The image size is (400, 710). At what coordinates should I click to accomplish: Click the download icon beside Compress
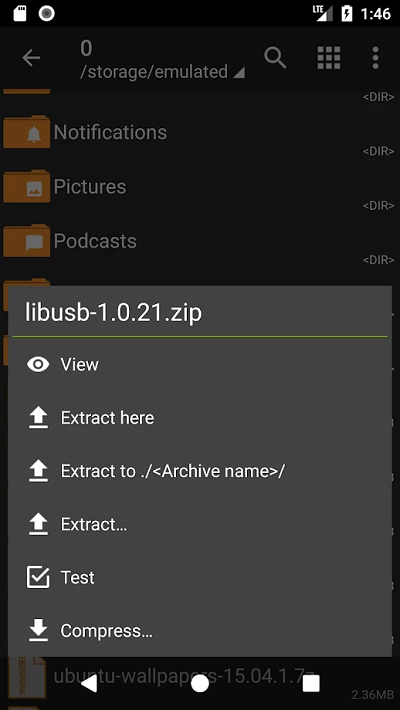click(39, 631)
